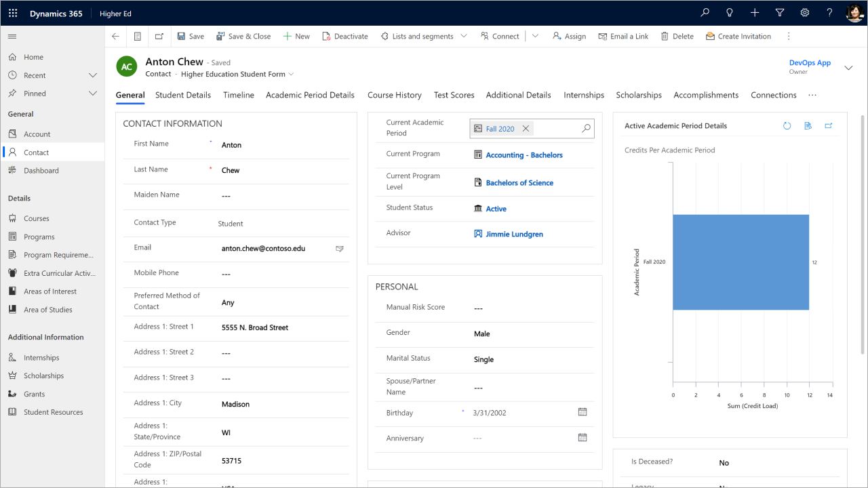The image size is (868, 488).
Task: Click the Save & Close button
Action: tap(243, 37)
